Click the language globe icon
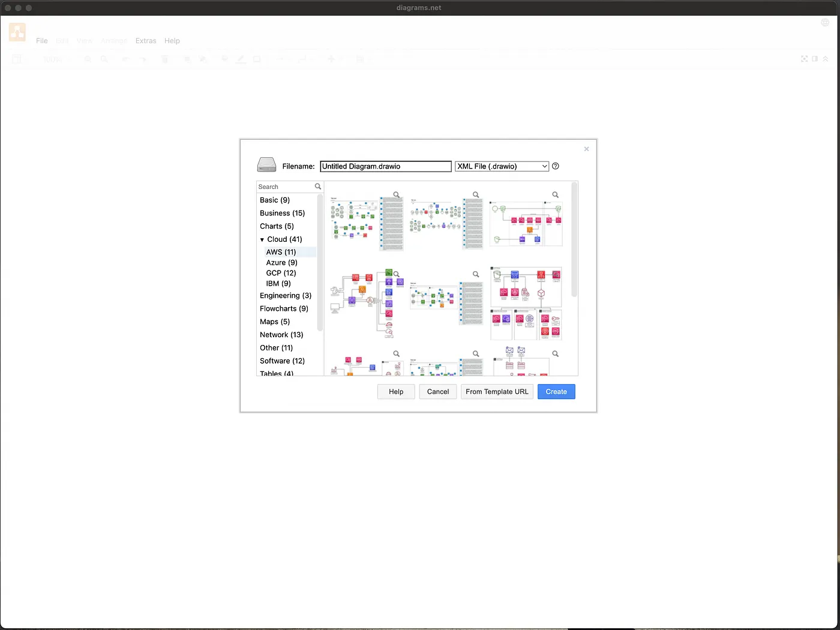840x630 pixels. pos(824,22)
